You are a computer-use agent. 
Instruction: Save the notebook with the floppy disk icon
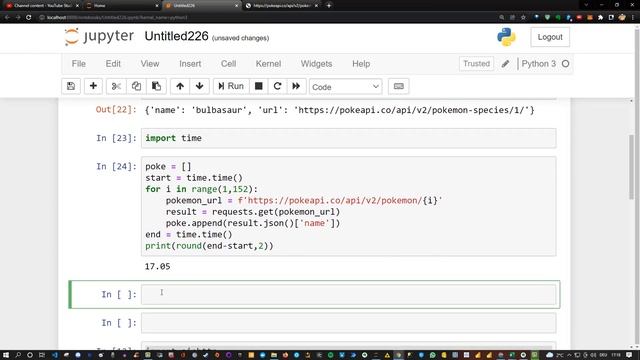71,86
